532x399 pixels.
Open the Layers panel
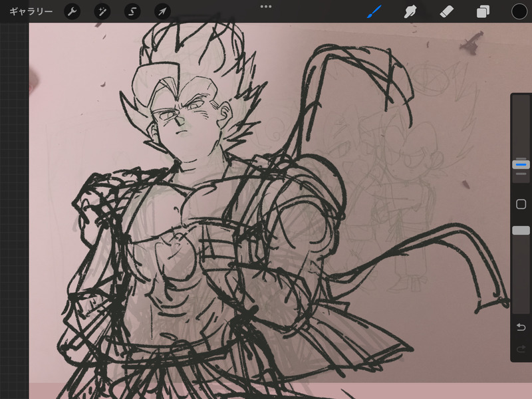pyautogui.click(x=483, y=11)
